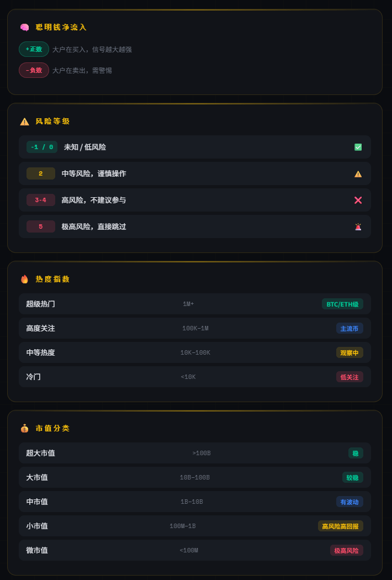
Task: Click the 超大市值 row with the >100B range
Action: click(x=195, y=453)
